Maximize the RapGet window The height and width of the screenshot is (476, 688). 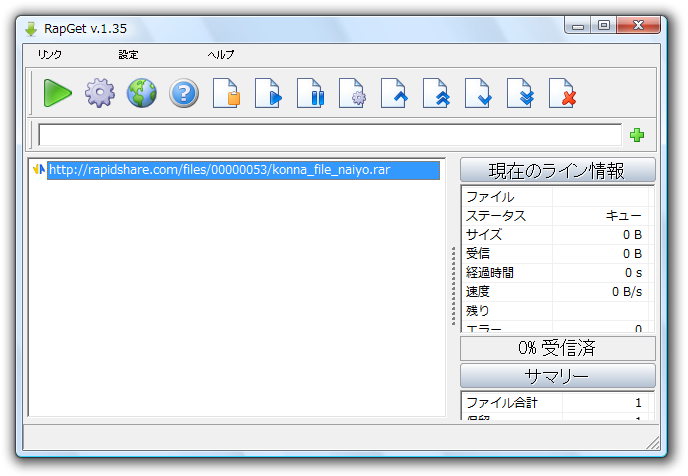coord(603,25)
